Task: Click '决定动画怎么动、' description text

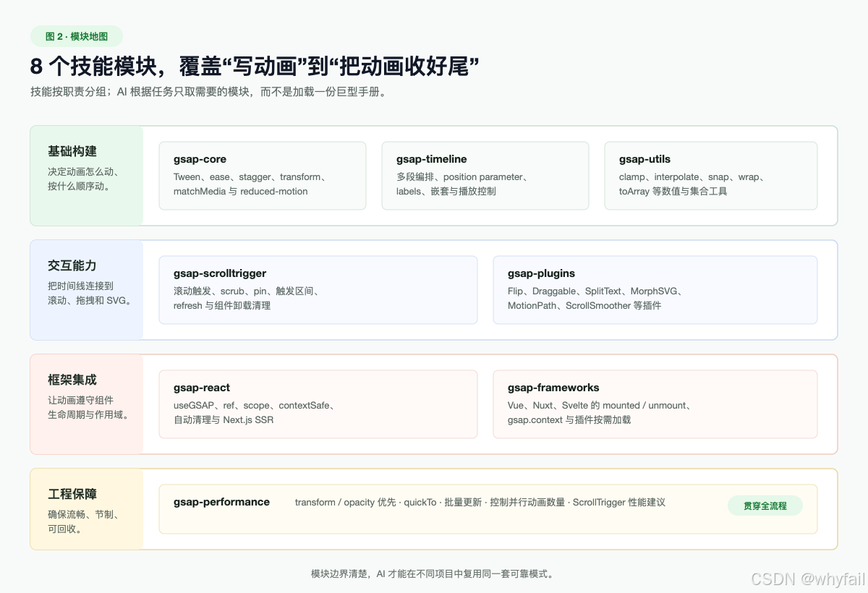Action: tap(83, 171)
